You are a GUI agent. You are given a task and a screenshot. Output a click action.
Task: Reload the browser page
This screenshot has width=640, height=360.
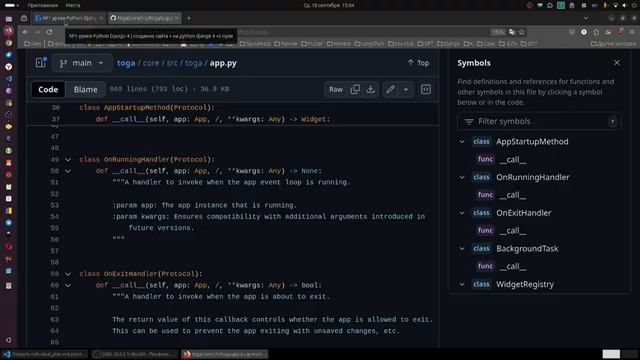[49, 32]
